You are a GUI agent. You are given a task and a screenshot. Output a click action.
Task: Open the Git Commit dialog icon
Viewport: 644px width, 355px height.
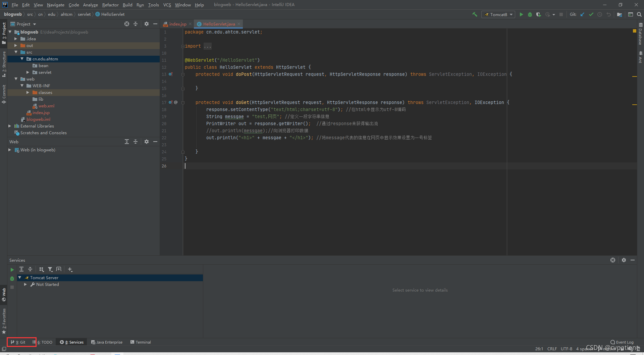(x=591, y=14)
